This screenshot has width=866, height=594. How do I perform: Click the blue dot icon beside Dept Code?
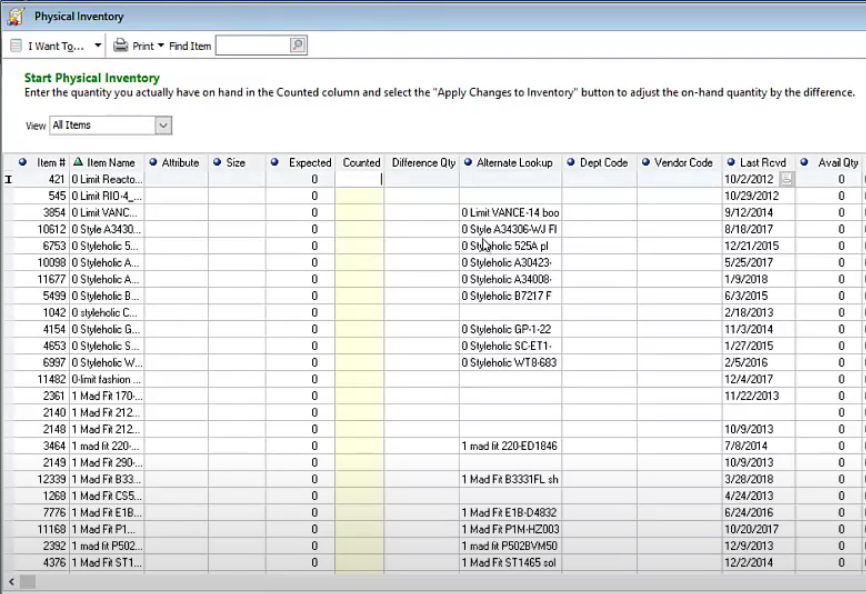point(571,162)
